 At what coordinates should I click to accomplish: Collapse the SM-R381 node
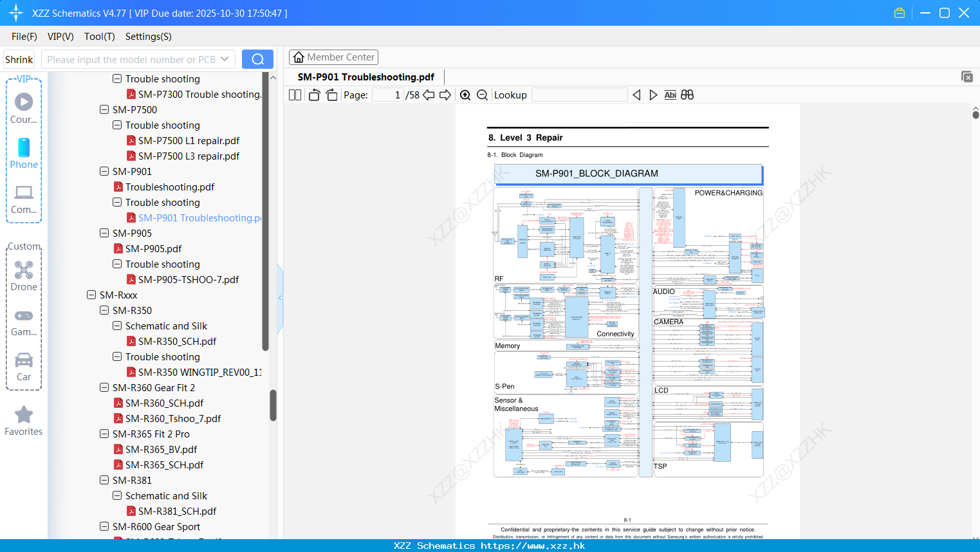104,480
